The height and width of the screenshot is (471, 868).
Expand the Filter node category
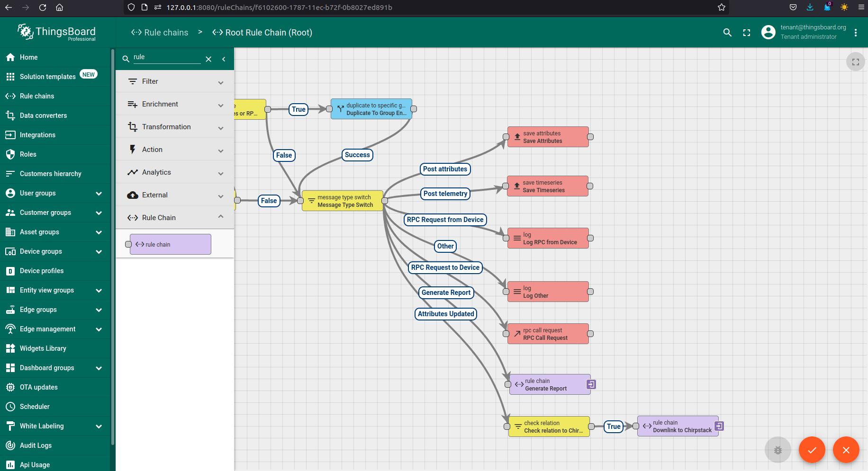[175, 81]
